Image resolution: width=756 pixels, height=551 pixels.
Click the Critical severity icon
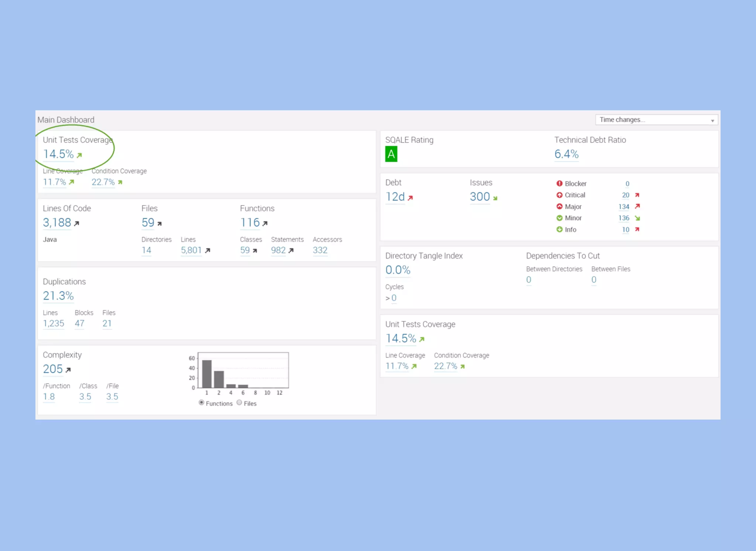click(x=559, y=195)
